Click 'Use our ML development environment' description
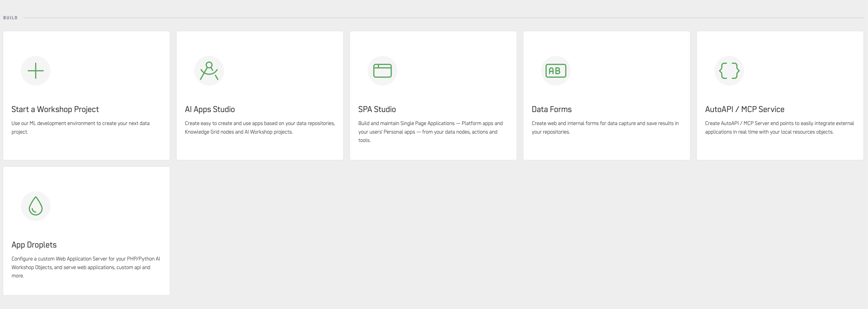The height and width of the screenshot is (309, 868). pyautogui.click(x=80, y=128)
